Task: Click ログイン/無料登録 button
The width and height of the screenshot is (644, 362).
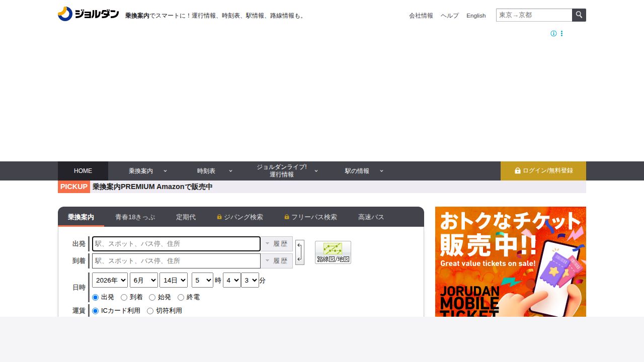Action: pyautogui.click(x=543, y=171)
